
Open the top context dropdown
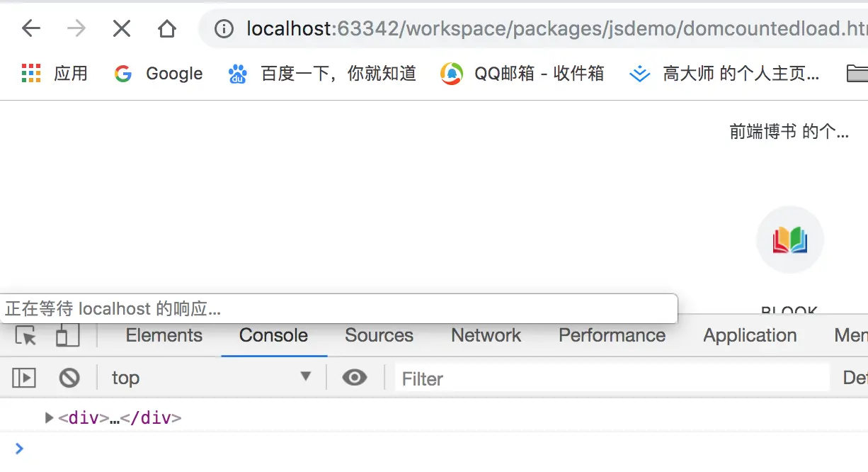pos(211,378)
